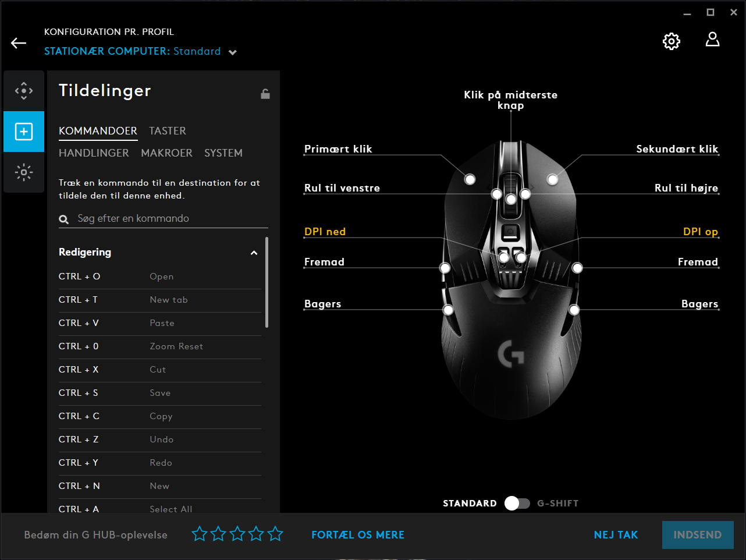Click the back arrow icon

pyautogui.click(x=19, y=43)
